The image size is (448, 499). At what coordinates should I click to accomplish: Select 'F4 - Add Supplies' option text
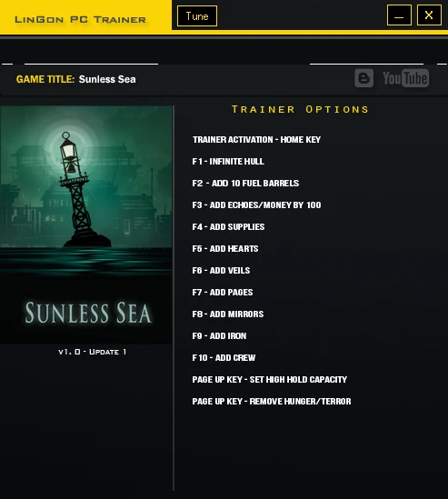228,227
